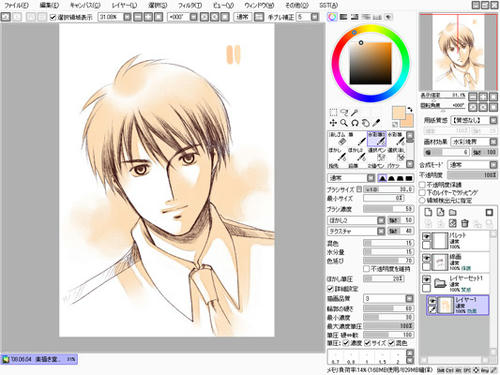Toggle the 選択領域表示 checkbox in the toolbar
This screenshot has width=500, height=375.
53,17
